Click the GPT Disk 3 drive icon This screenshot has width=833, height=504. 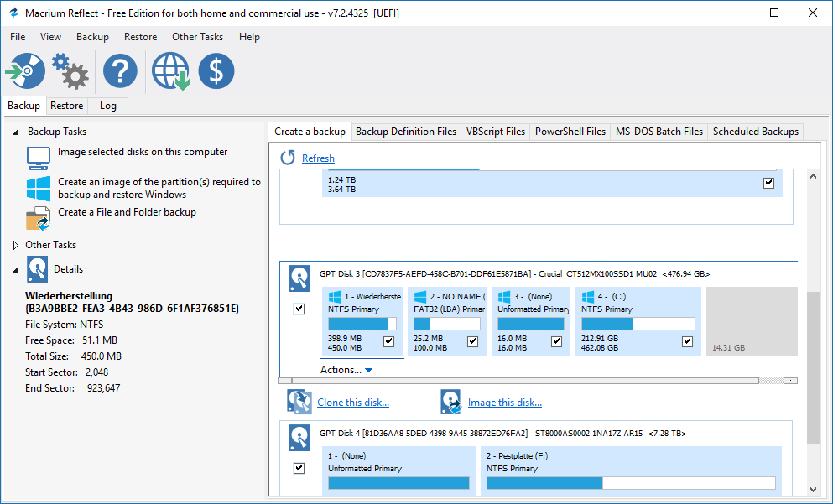299,278
